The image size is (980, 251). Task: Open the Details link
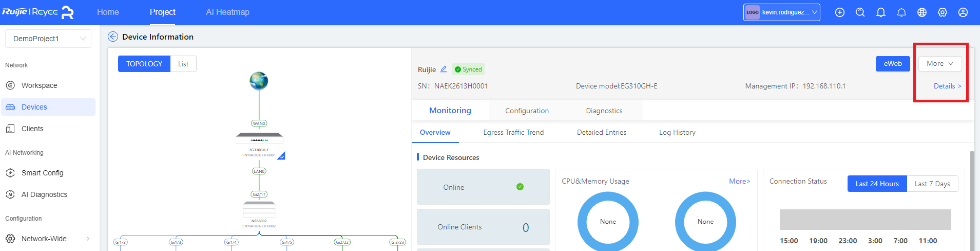[947, 86]
